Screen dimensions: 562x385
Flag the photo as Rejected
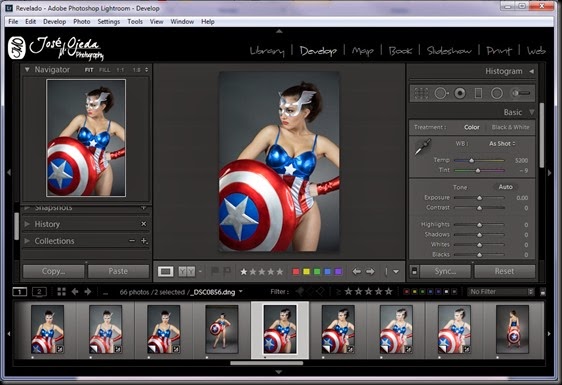point(227,271)
